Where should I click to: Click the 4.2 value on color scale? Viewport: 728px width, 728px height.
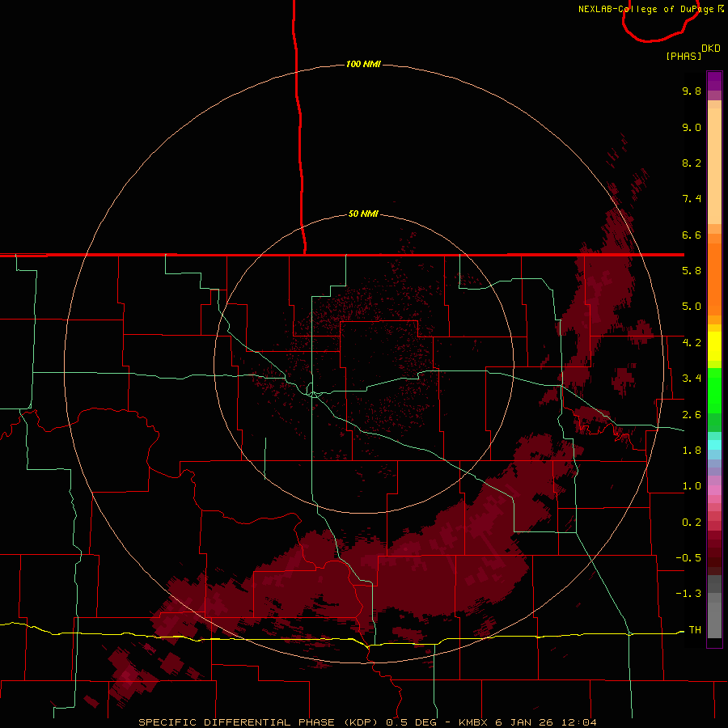click(692, 343)
